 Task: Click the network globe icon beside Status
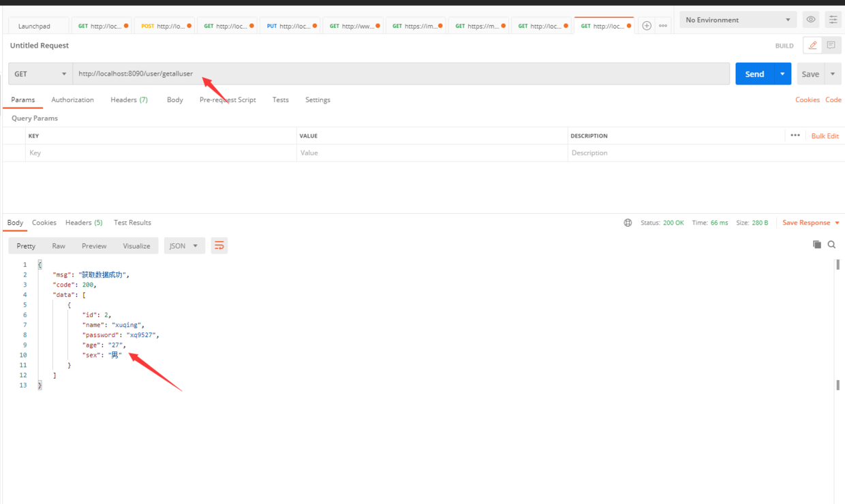[x=628, y=223]
